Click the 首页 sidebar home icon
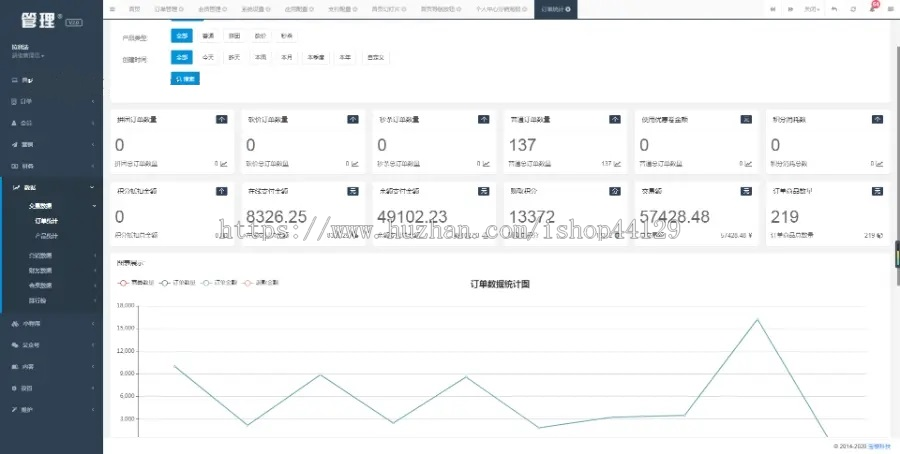900x454 pixels. click(x=15, y=80)
